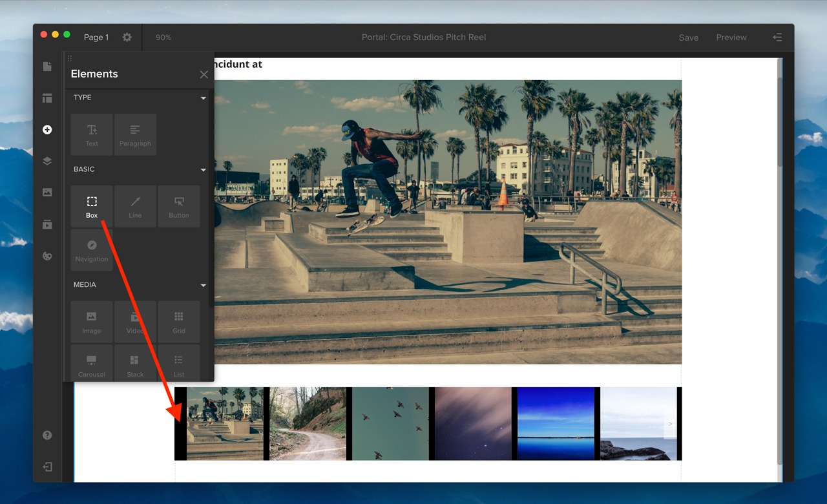Open page settings gear icon
The height and width of the screenshot is (504, 827).
click(x=127, y=37)
